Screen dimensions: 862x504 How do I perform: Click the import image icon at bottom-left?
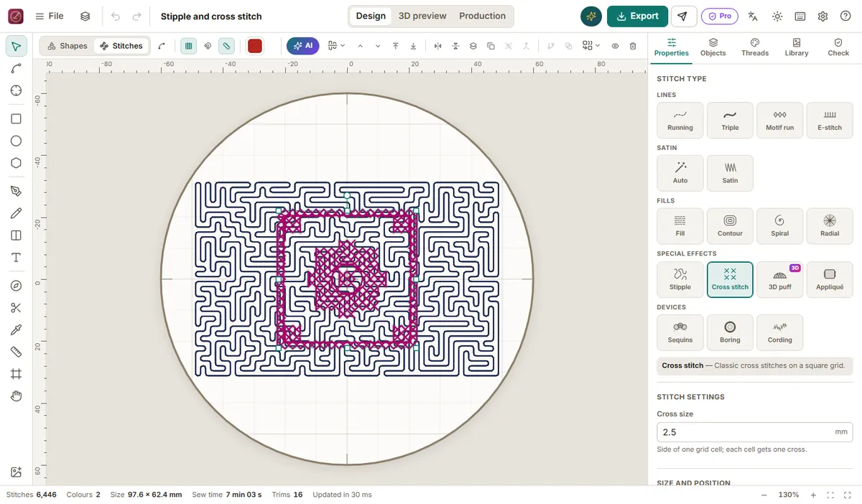click(x=16, y=472)
